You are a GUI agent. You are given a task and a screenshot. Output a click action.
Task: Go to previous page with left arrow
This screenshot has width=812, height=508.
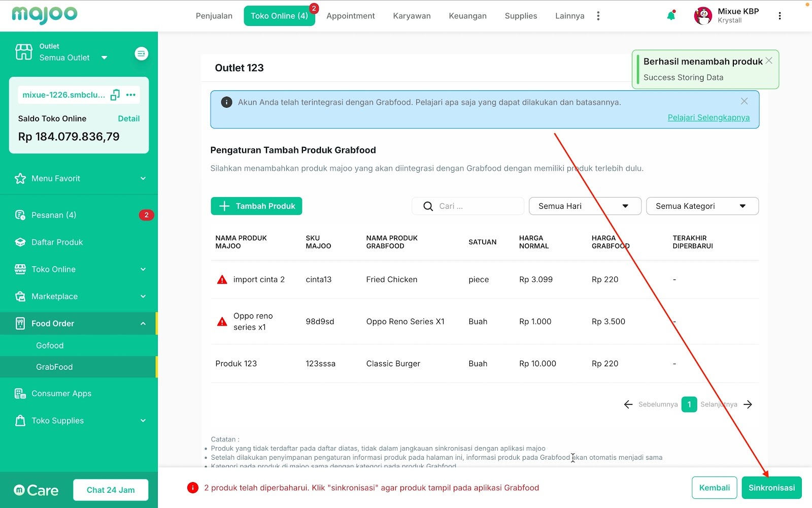tap(628, 404)
